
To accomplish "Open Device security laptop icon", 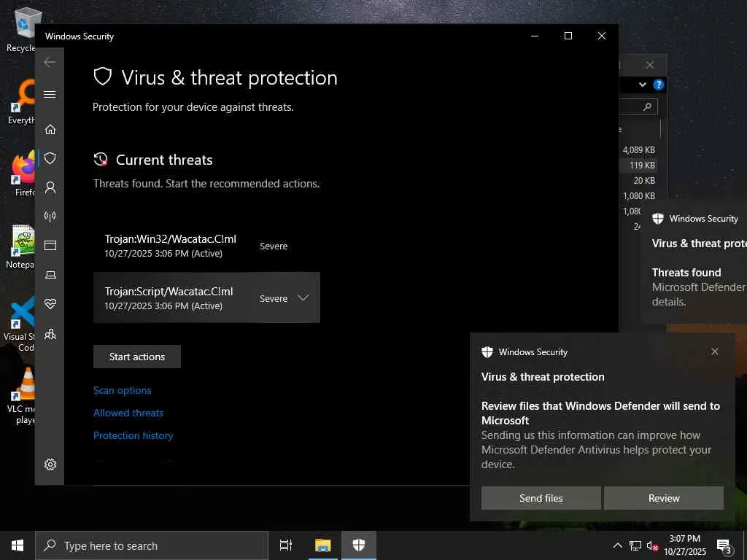I will pyautogui.click(x=50, y=275).
